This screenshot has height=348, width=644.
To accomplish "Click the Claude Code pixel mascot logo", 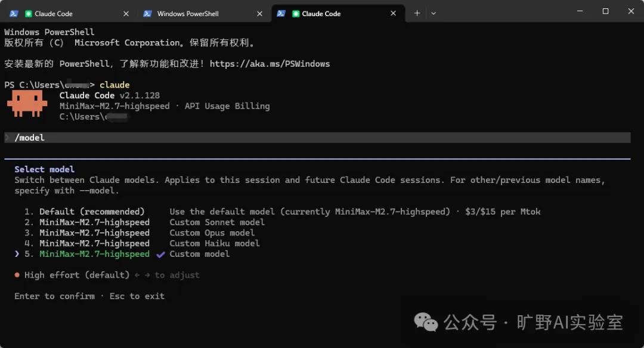I will pos(27,104).
